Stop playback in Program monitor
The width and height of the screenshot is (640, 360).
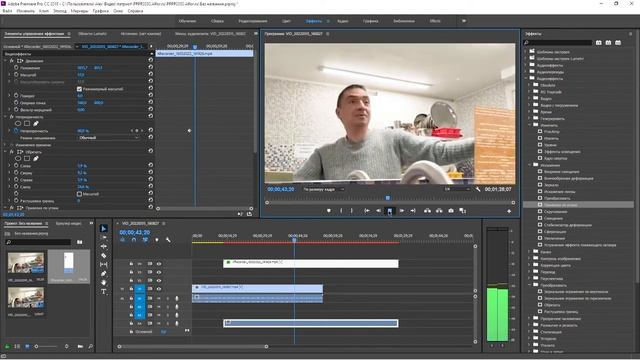390,211
